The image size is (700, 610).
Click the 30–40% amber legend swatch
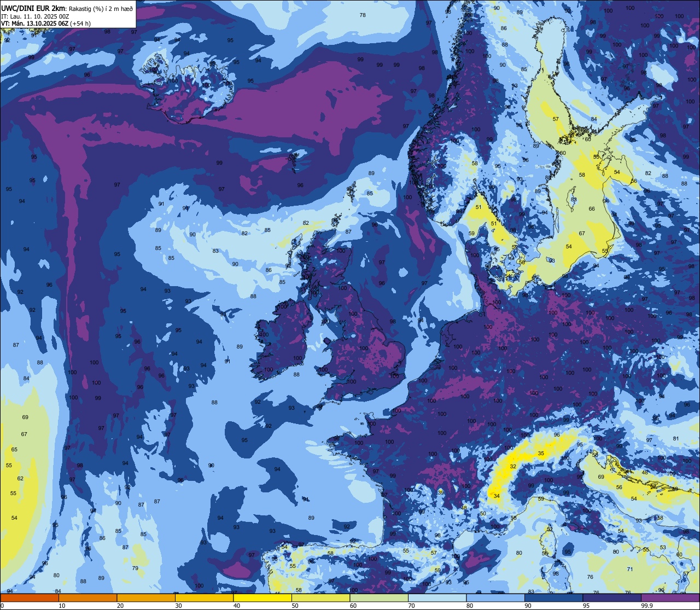pos(204,598)
